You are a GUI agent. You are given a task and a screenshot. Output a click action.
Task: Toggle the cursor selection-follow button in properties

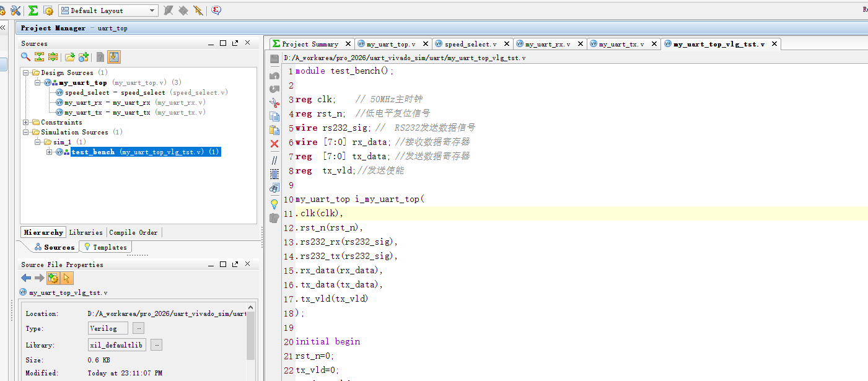[66, 278]
